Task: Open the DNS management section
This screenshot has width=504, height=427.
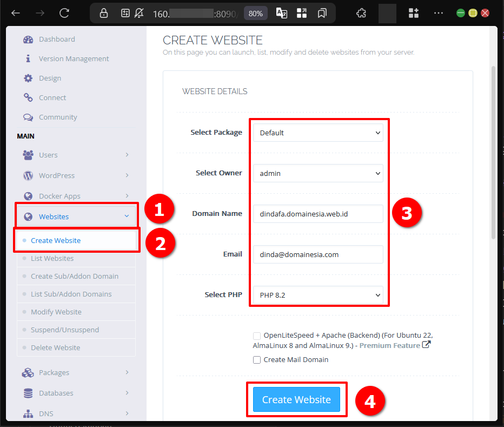Action: (46, 413)
